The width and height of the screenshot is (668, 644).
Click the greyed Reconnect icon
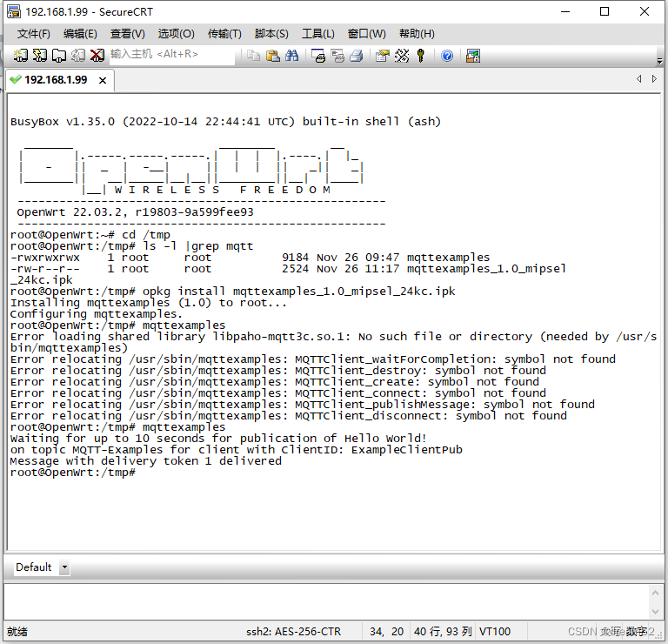[78, 56]
